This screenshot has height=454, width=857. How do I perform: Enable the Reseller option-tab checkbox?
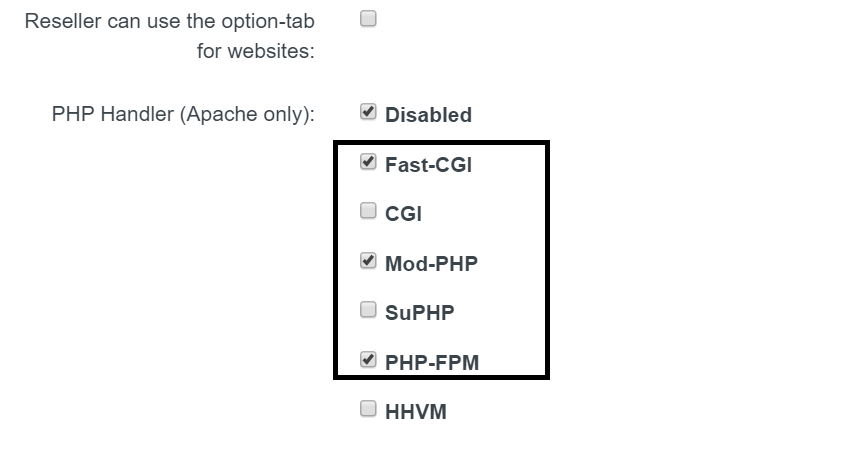point(368,19)
